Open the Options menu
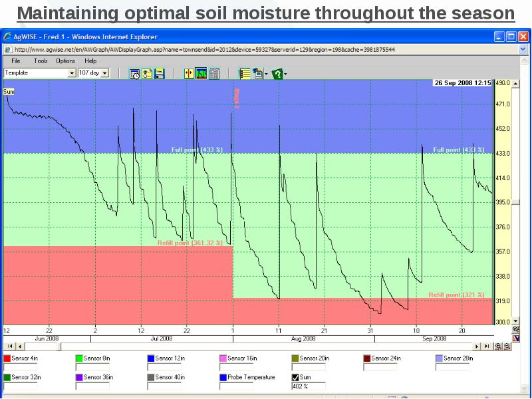The width and height of the screenshot is (532, 399). (x=65, y=61)
